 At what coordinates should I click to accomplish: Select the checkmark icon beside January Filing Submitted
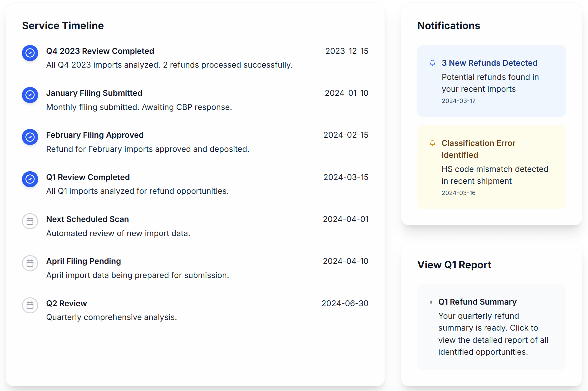[x=30, y=95]
